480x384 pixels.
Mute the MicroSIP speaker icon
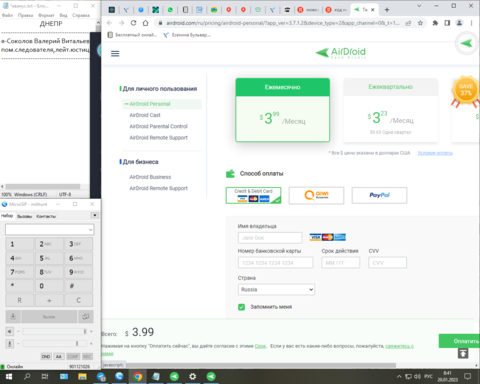coord(10,331)
